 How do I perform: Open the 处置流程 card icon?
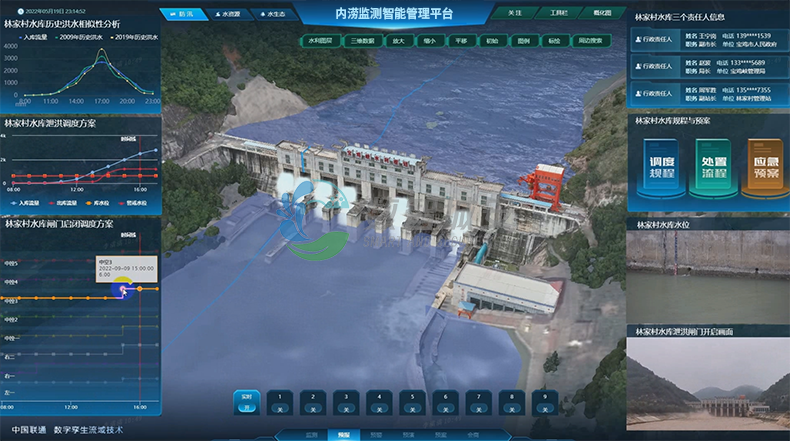[x=713, y=166]
